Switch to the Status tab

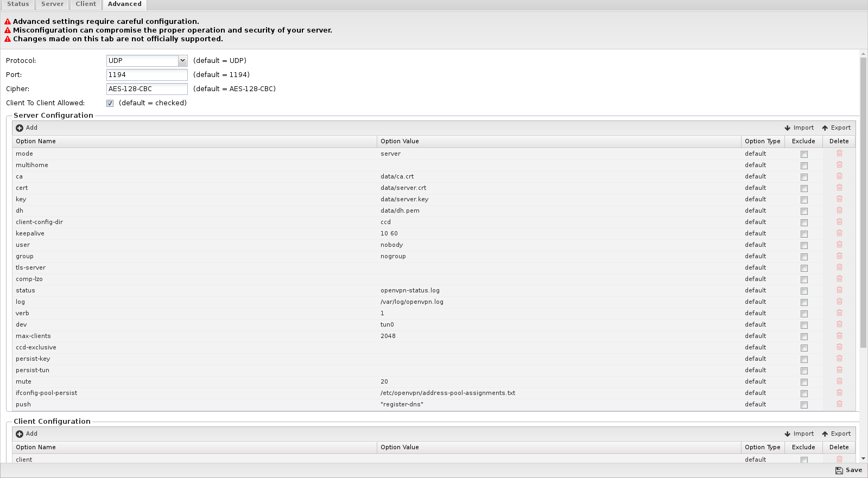pyautogui.click(x=18, y=4)
